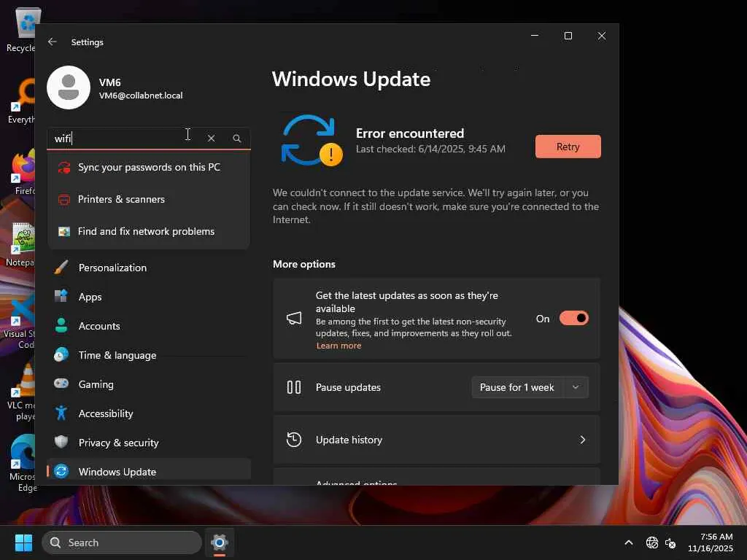Click the sync icon beside 'Sync your passwords'
The image size is (747, 560).
64,167
